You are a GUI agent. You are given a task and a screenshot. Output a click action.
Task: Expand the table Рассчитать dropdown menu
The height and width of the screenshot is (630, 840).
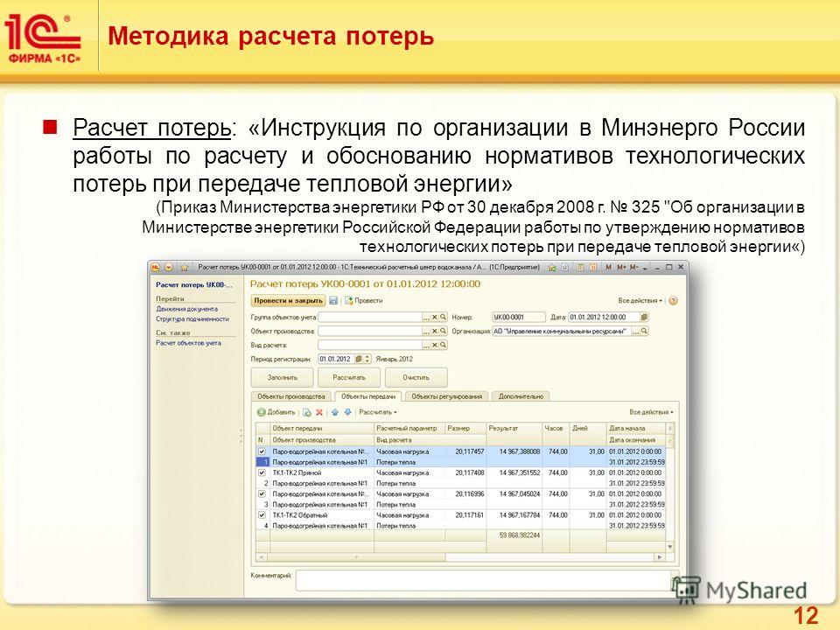(378, 412)
